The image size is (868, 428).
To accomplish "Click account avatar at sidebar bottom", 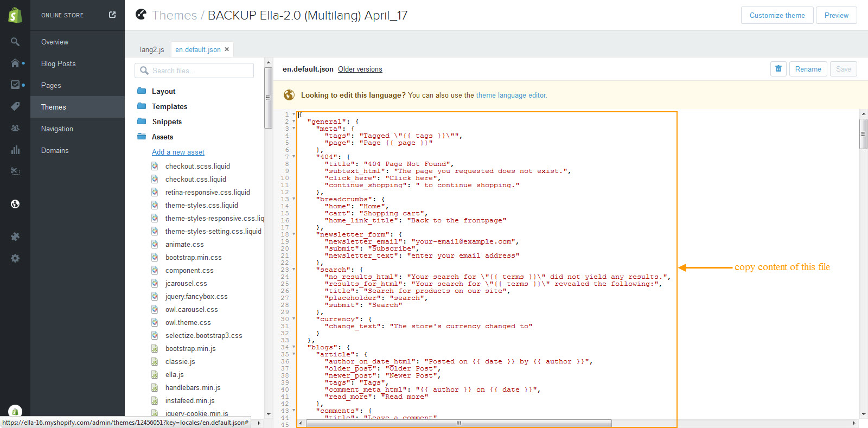I will (x=15, y=411).
